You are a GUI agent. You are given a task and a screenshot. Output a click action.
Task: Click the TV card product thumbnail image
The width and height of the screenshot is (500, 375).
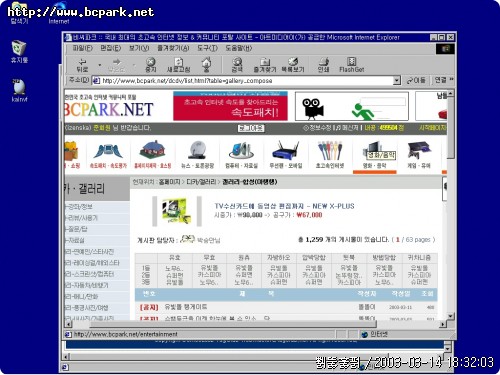click(177, 211)
